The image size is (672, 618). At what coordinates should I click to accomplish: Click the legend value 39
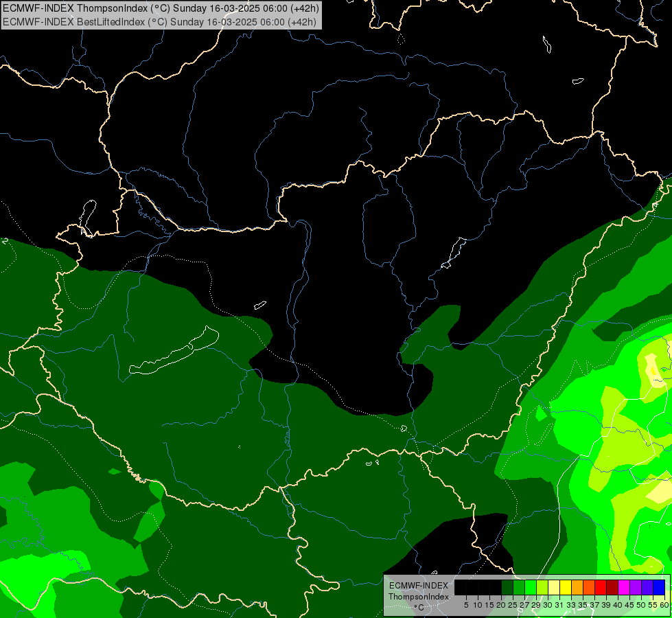(606, 605)
